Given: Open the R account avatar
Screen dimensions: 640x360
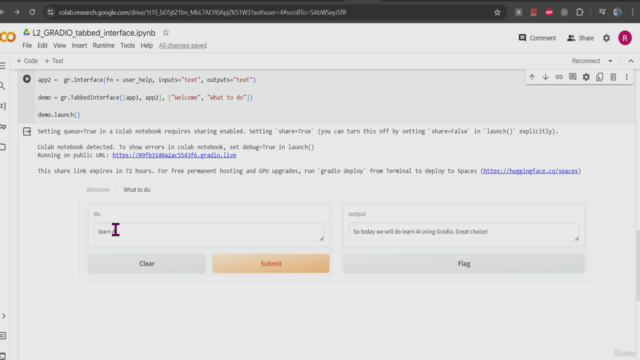Looking at the screenshot, I should click(625, 38).
